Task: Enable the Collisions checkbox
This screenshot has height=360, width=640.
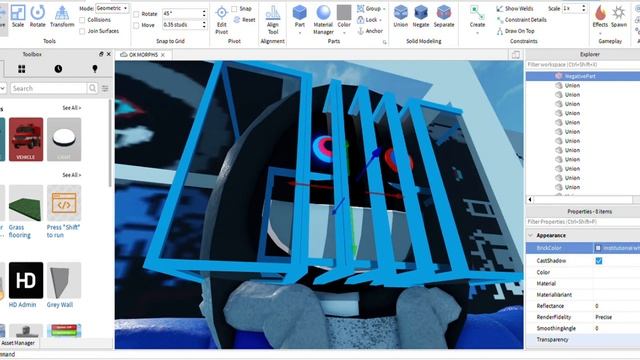Action: 82,20
